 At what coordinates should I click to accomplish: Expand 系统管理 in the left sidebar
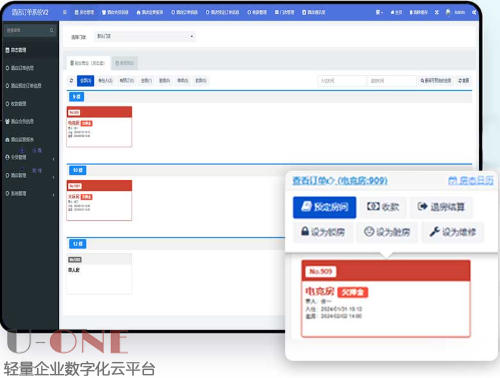coord(29,193)
